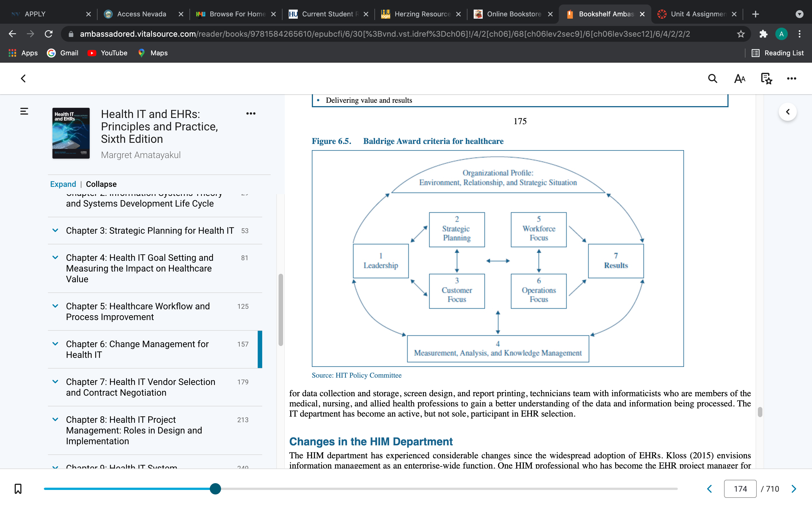
Task: Open the YouTube bookmark
Action: pyautogui.click(x=107, y=53)
